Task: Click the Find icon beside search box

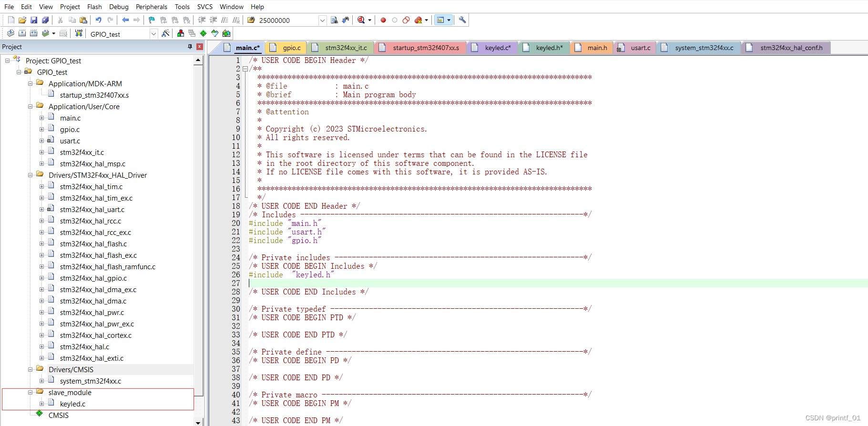Action: pyautogui.click(x=334, y=20)
